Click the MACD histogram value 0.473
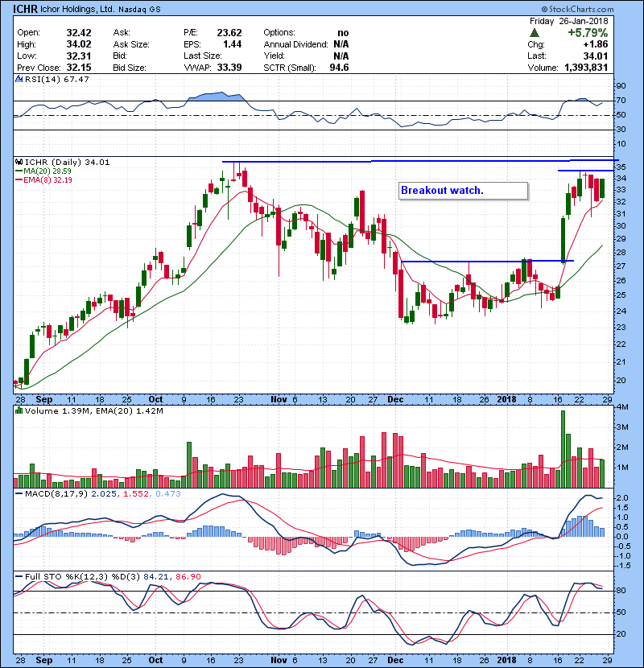 (x=168, y=494)
